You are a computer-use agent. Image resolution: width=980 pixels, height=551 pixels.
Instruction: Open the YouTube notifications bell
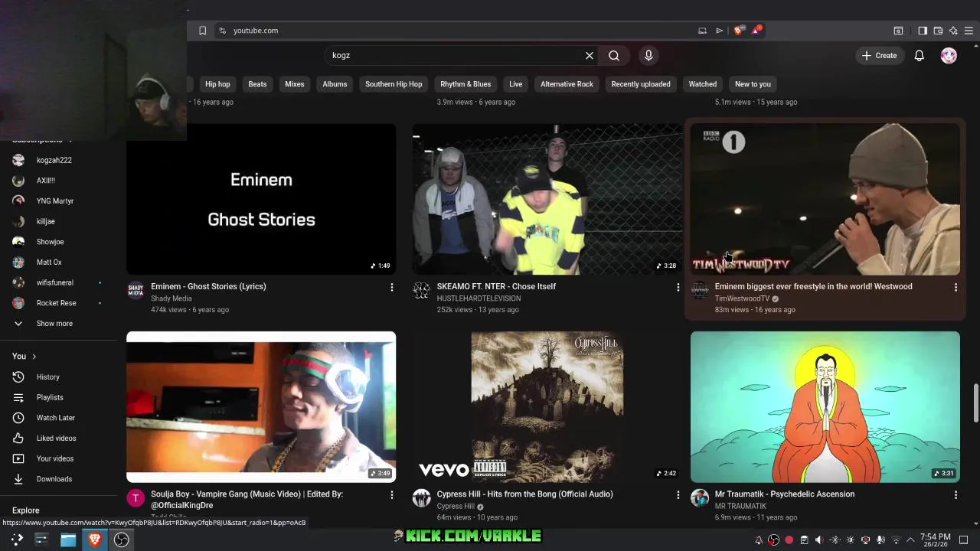coord(920,55)
